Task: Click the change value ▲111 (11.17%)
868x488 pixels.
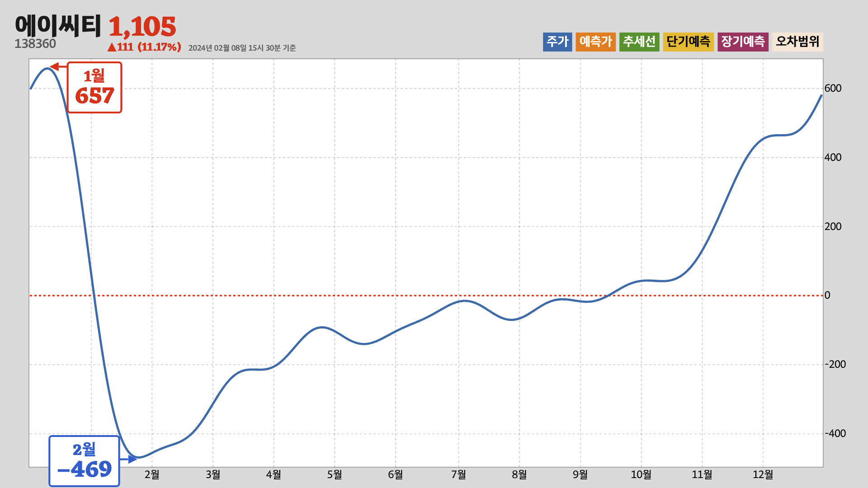Action: (x=144, y=47)
